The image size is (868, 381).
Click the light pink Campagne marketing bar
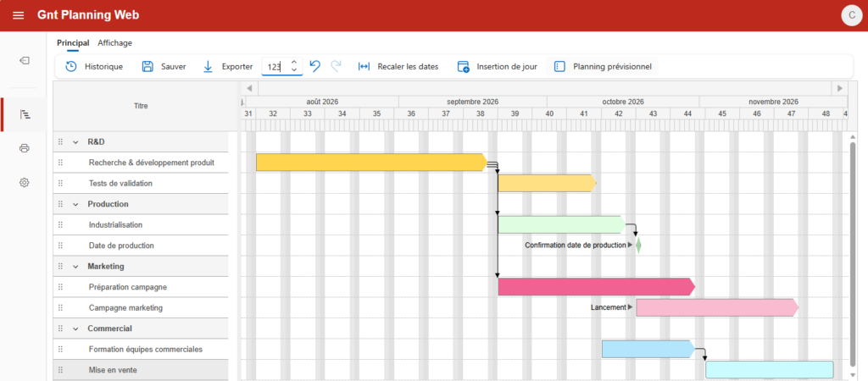[x=717, y=307]
